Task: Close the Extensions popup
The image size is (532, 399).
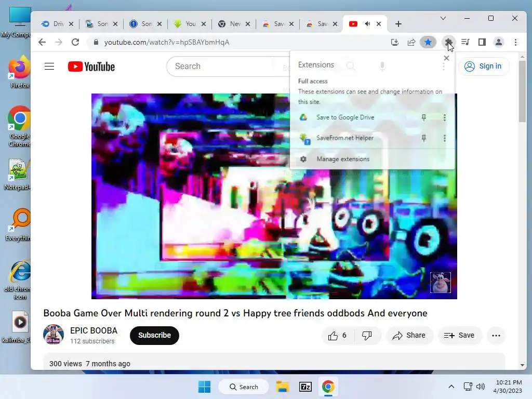Action: pyautogui.click(x=446, y=58)
